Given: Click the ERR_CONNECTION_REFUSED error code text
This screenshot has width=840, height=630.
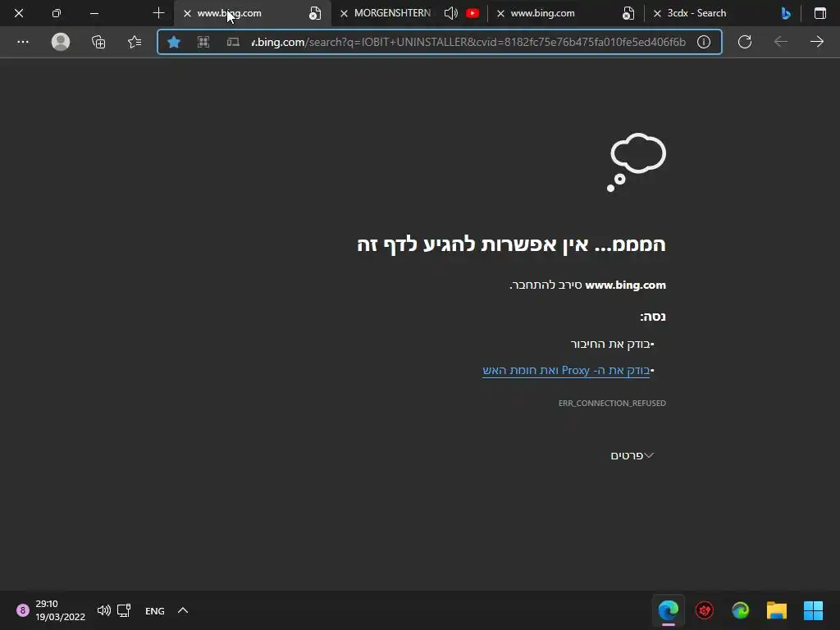Looking at the screenshot, I should coord(612,403).
